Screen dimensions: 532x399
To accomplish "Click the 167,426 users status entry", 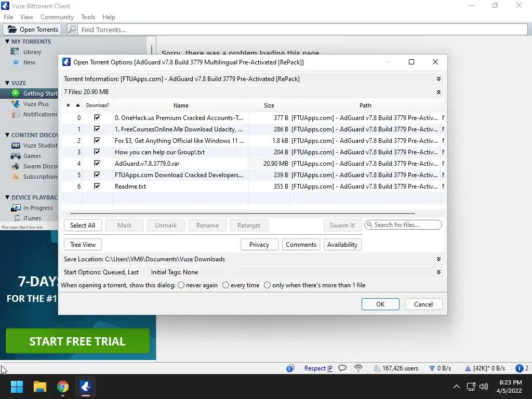I will [x=395, y=368].
